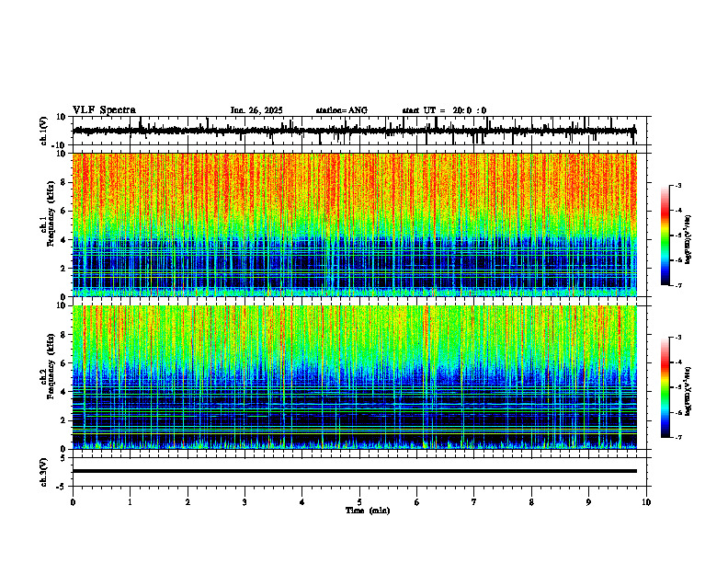
Task: Select time axis tick label '8'
Action: pyautogui.click(x=531, y=502)
